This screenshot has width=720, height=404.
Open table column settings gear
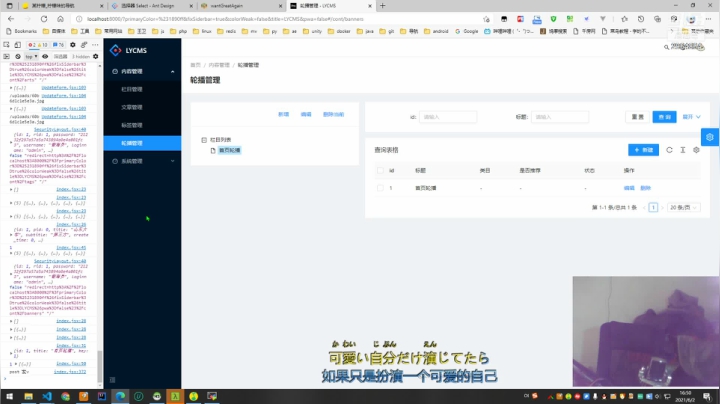(696, 150)
